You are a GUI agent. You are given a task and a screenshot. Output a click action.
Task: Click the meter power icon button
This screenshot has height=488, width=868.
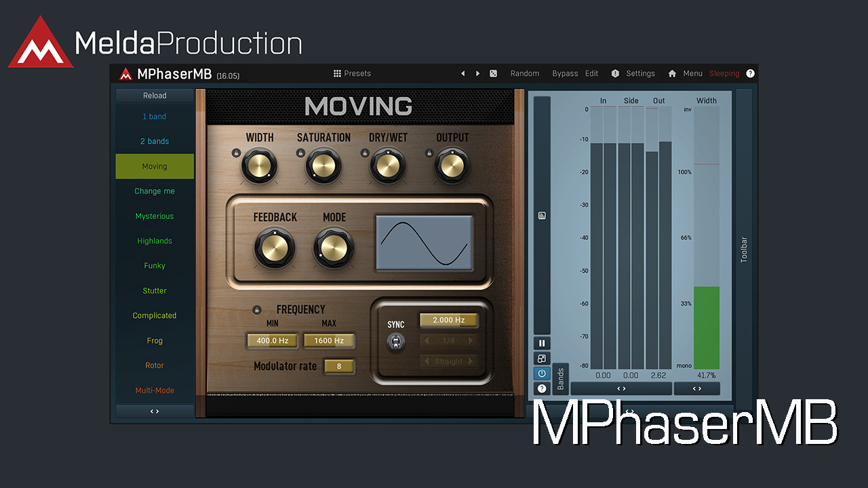(542, 373)
